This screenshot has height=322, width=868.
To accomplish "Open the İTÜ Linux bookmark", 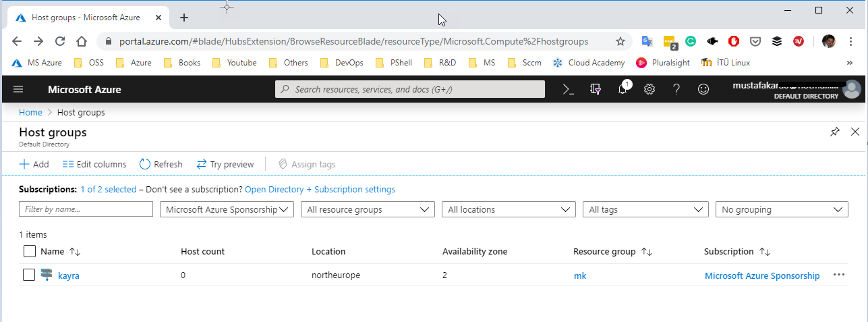I will click(x=726, y=63).
